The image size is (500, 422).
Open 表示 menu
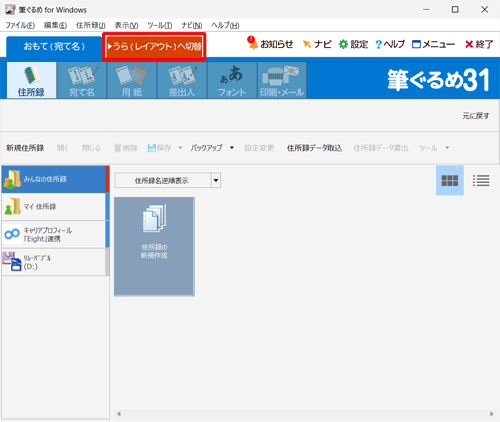coord(126,25)
